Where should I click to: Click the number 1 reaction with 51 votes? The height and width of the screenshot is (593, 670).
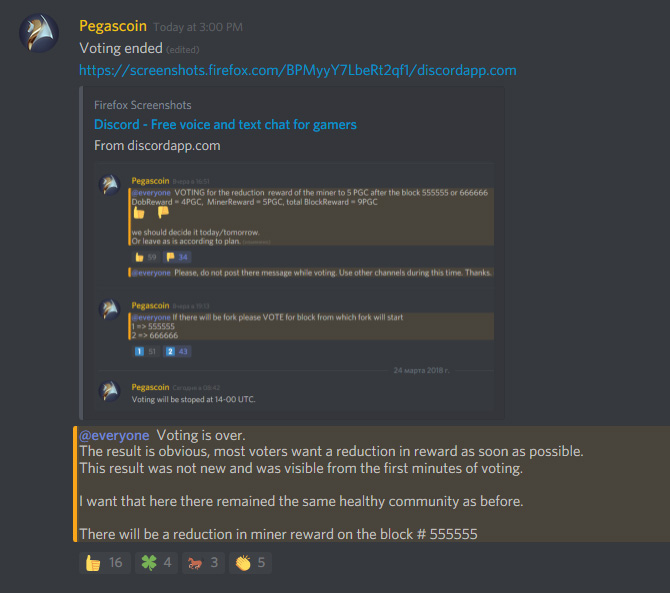coord(145,352)
